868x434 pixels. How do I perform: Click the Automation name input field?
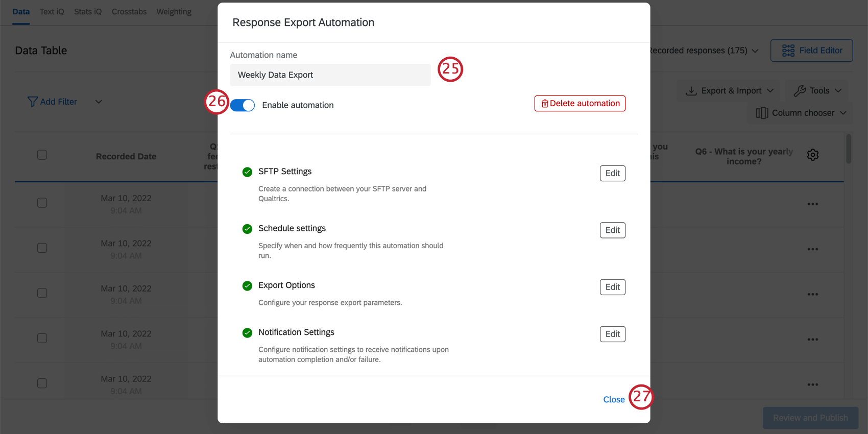tap(330, 75)
